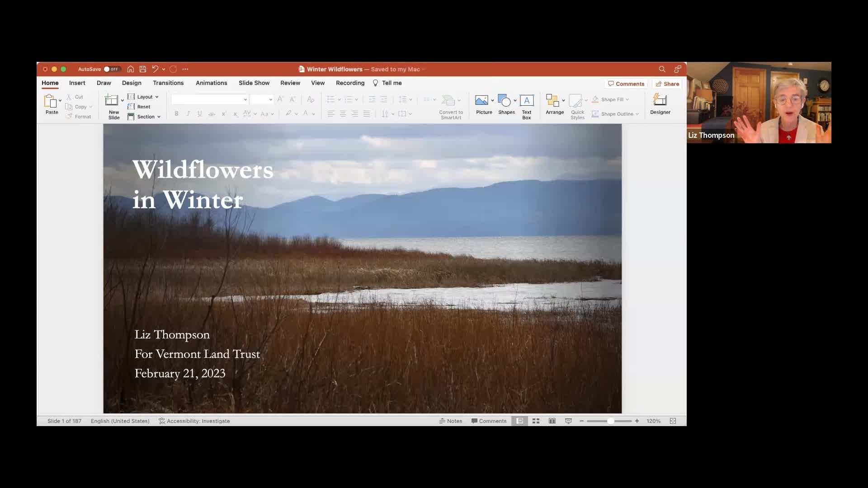Open Quick Styles gallery
This screenshot has width=868, height=488.
click(576, 100)
